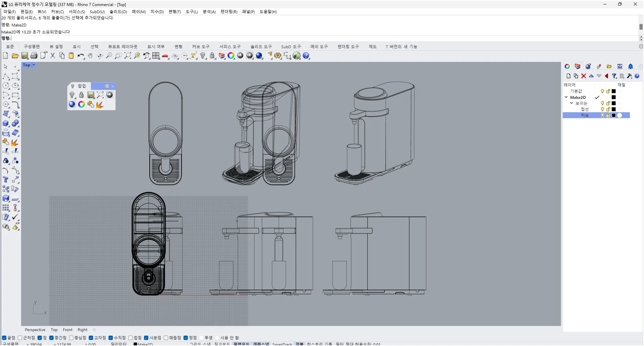The height and width of the screenshot is (346, 644).
Task: Click New Layer icon in layer panel
Action: [568, 76]
